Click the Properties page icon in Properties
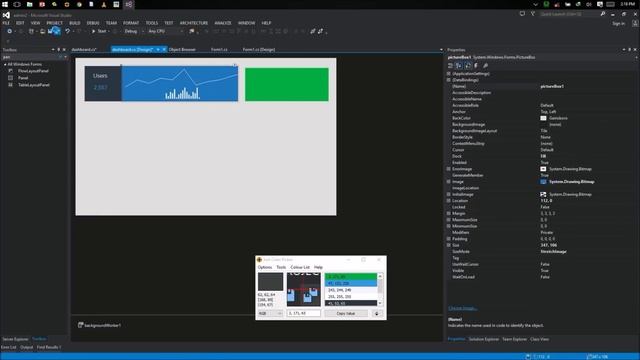The height and width of the screenshot is (360, 640). [468, 66]
